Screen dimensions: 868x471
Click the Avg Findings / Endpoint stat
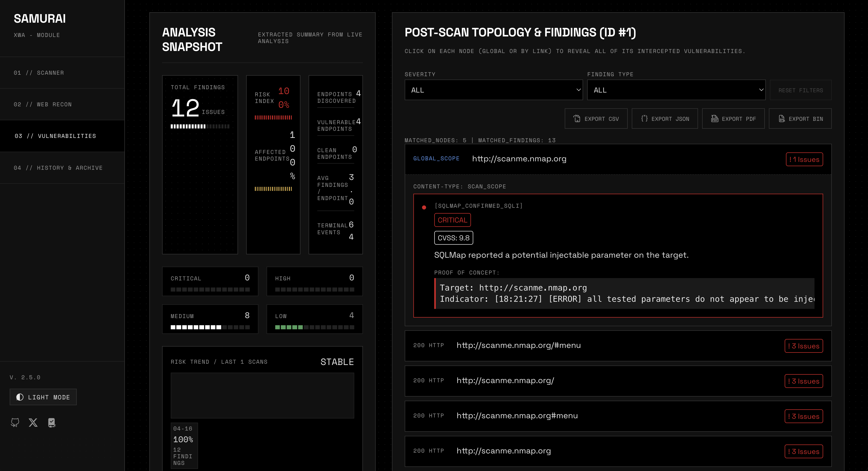tap(336, 189)
